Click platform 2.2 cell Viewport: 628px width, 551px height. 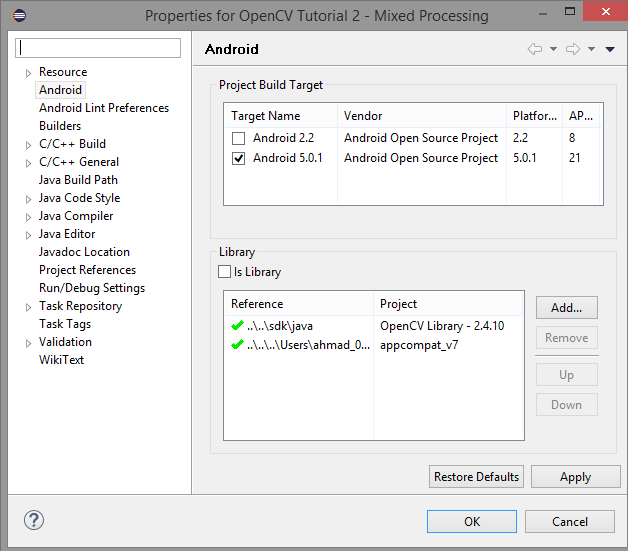pos(520,138)
